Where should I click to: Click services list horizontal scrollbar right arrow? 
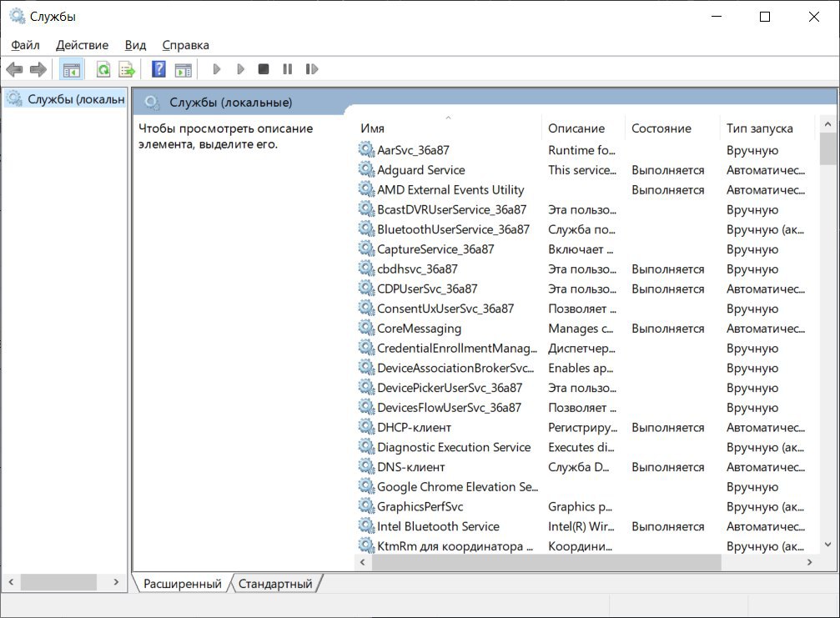(809, 562)
